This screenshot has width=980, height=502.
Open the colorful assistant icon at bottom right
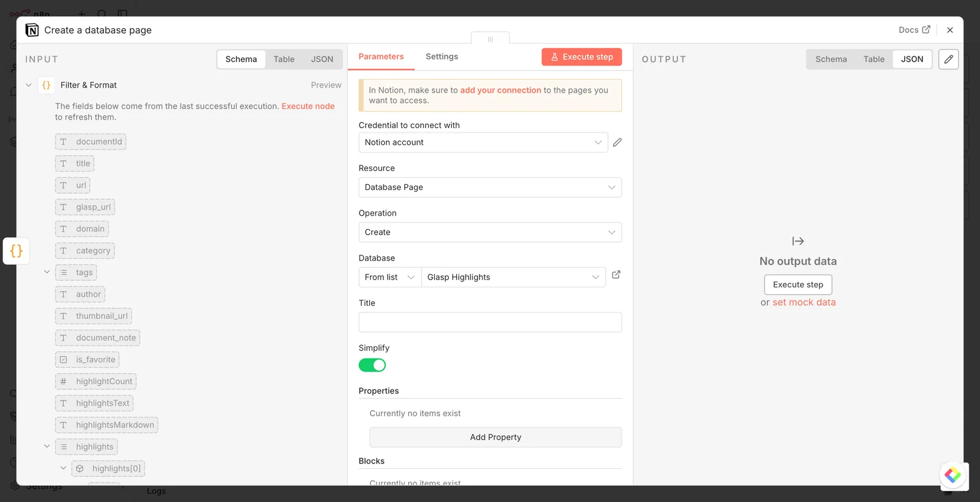pyautogui.click(x=953, y=475)
